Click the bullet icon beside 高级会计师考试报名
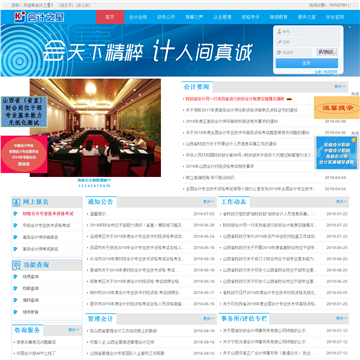 pos(15,249)
